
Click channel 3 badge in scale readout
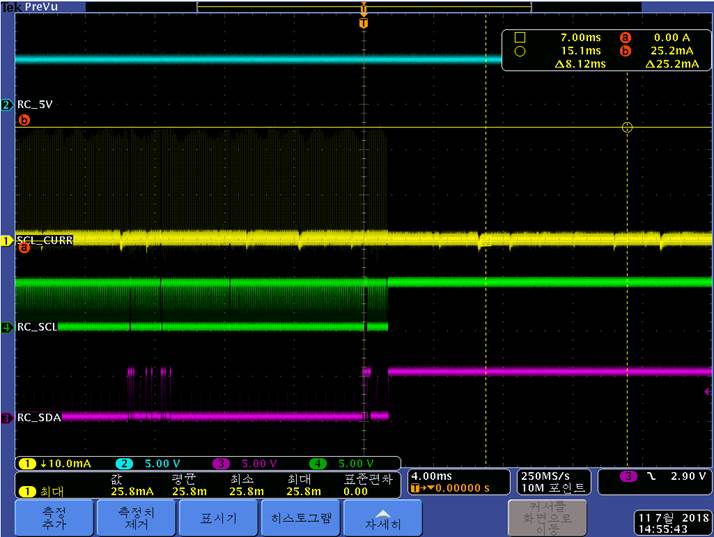click(x=221, y=464)
